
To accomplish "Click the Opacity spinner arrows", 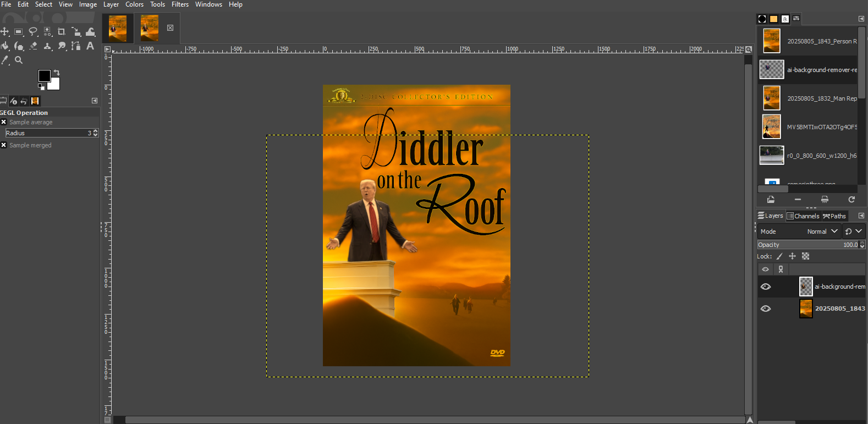I will click(862, 245).
